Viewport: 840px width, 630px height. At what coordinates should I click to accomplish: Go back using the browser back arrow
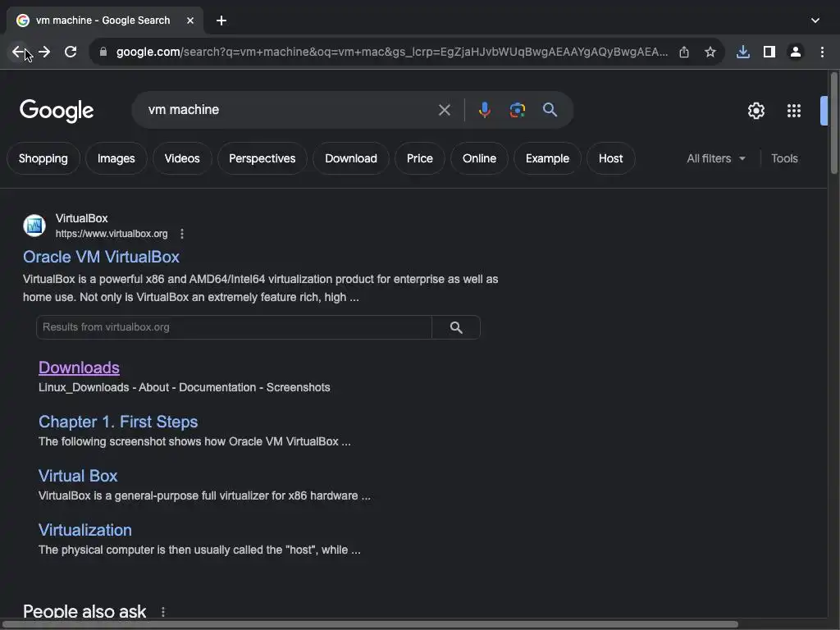[18, 52]
